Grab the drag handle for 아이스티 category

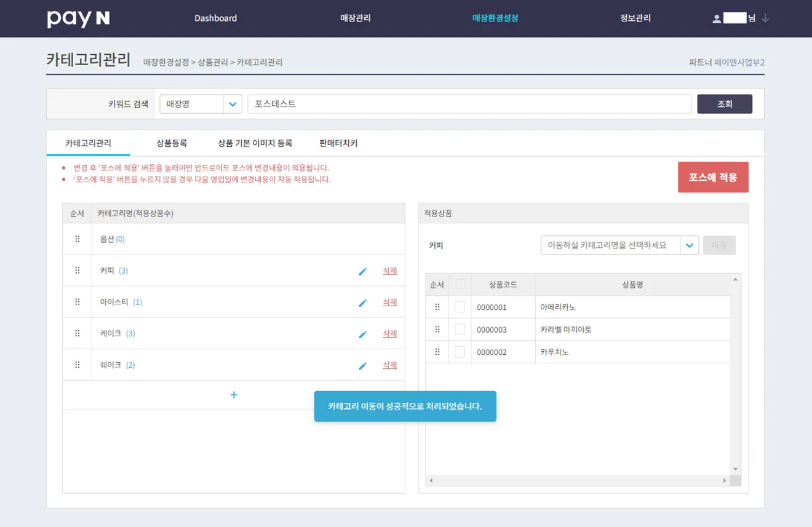click(x=78, y=301)
